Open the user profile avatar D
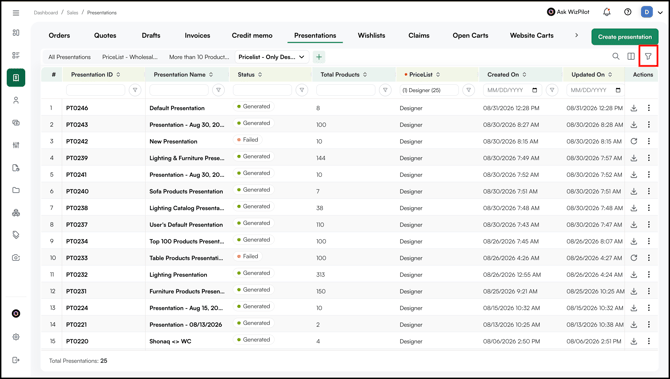Viewport: 670px width, 379px height. click(646, 12)
